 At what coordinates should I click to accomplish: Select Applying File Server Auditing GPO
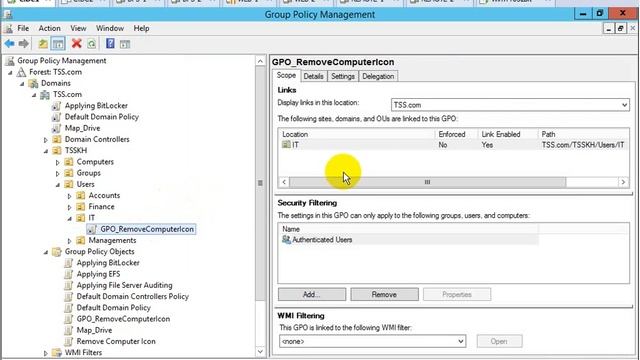[124, 285]
